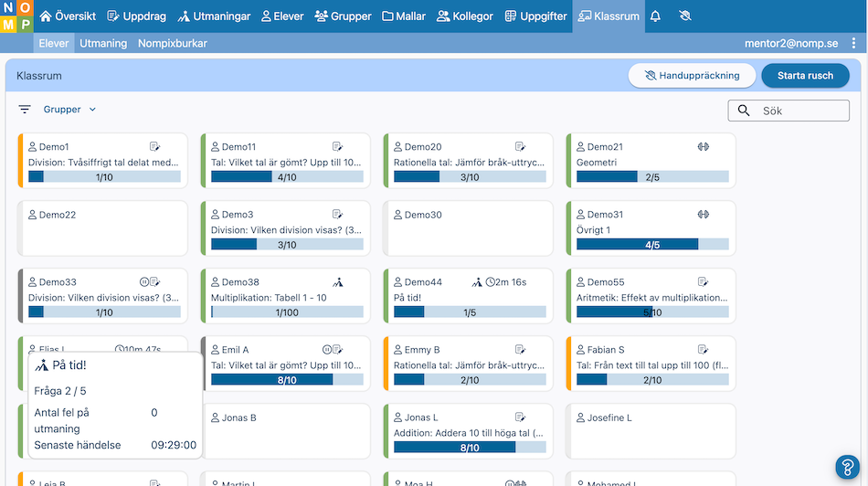Open the Elever menu item in the top bar
This screenshot has width=868, height=486.
(x=282, y=16)
